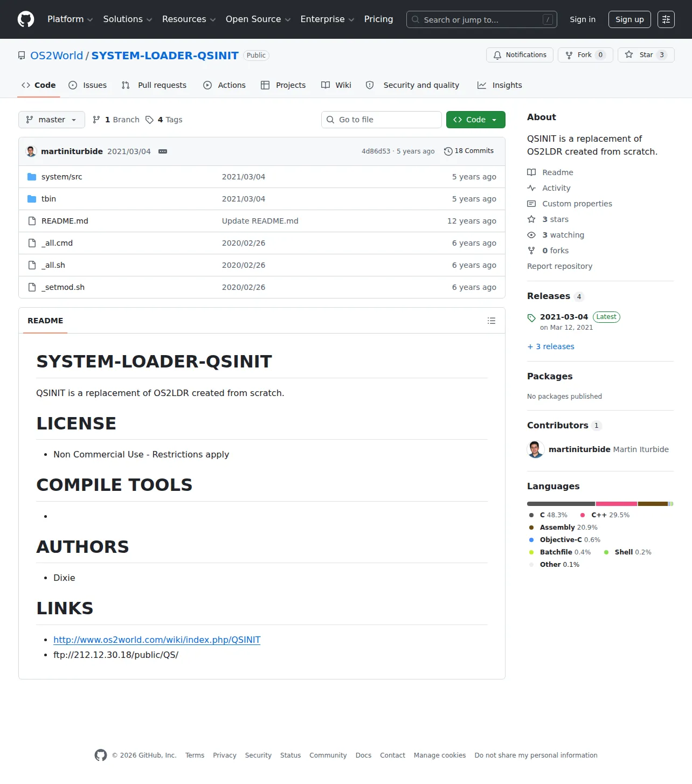The height and width of the screenshot is (784, 692).
Task: Expand the Open Source menu
Action: (x=258, y=19)
